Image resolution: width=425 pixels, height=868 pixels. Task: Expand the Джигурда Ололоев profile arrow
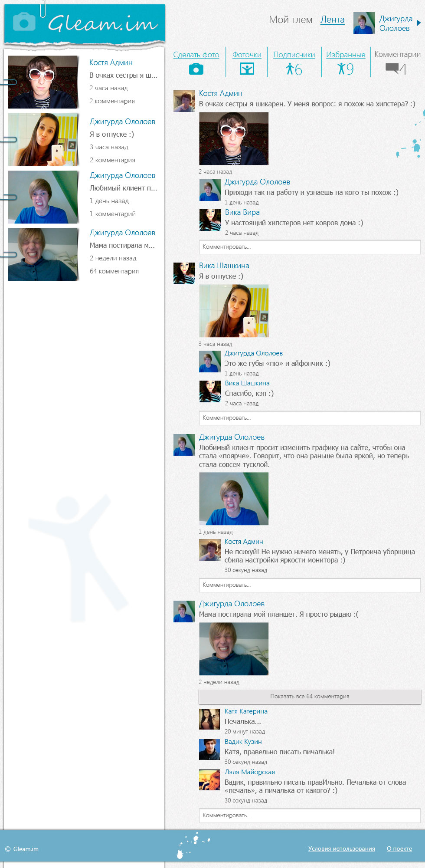click(x=418, y=23)
